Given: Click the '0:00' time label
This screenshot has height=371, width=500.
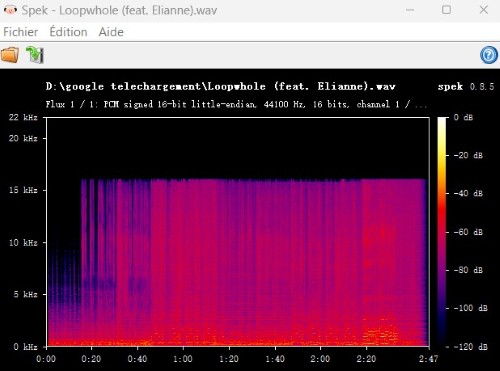Looking at the screenshot, I should 46,359.
